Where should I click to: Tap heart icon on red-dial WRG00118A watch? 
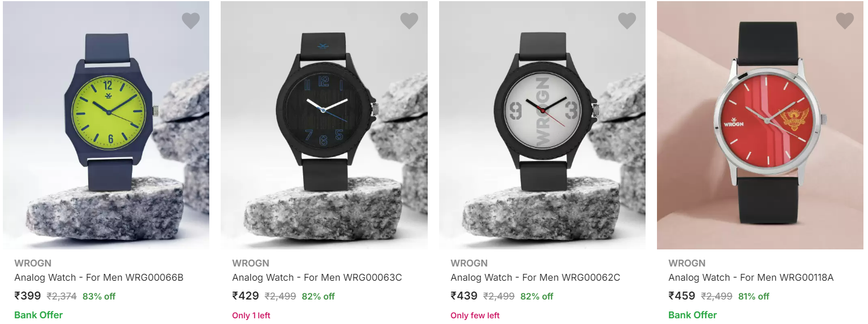coord(845,21)
